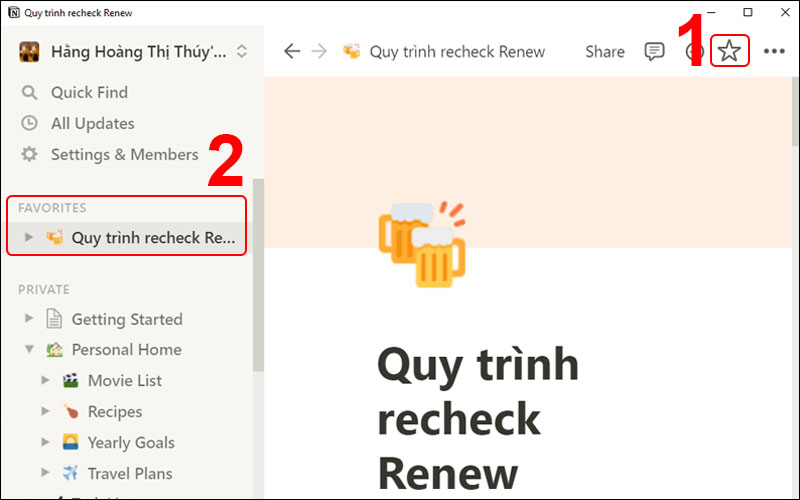The image size is (800, 500).
Task: Close the Notion window
Action: 785,12
